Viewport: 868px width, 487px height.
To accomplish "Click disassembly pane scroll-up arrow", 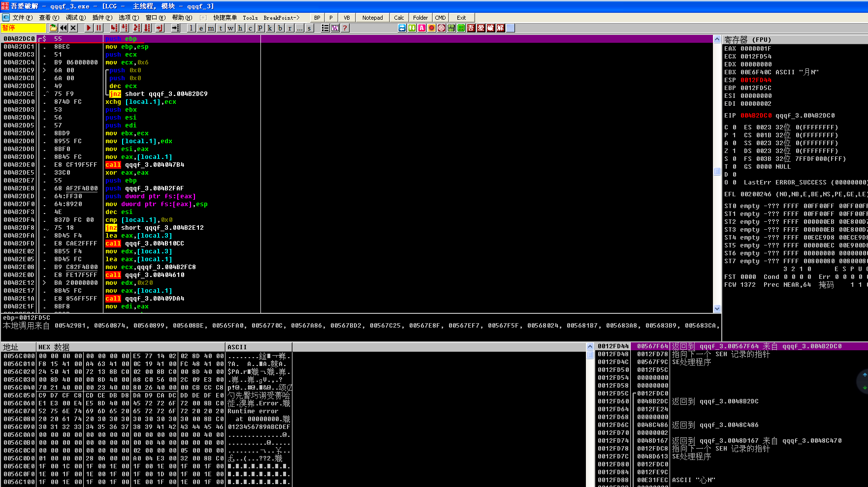I will point(717,39).
